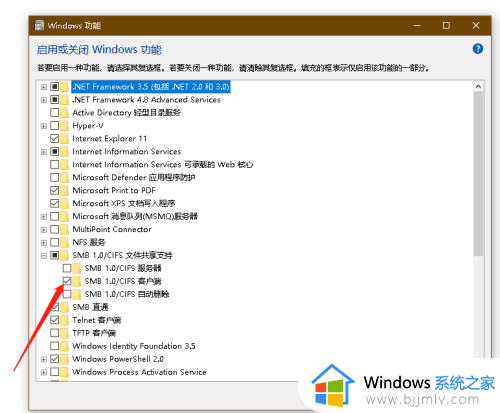Collapse the SMB 1.0/CIFS 文件共享支持 node
500x413 pixels.
tap(44, 256)
